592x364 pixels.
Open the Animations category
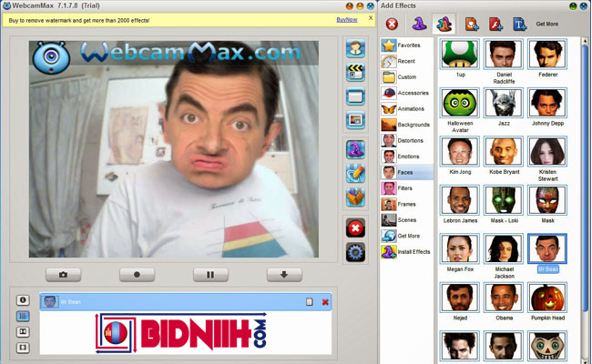(406, 108)
